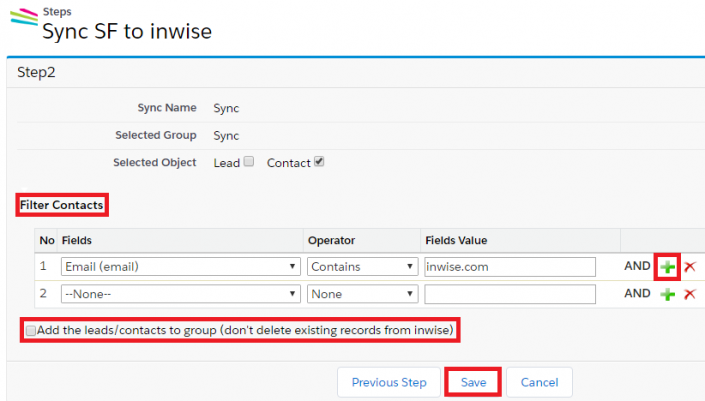
Task: Click the Operator column header
Action: (334, 241)
